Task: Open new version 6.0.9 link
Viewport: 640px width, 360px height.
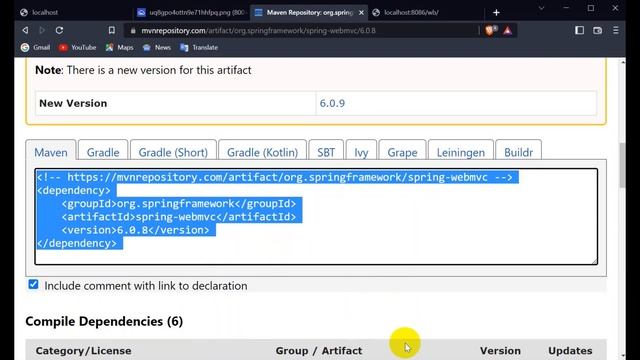Action: click(332, 103)
